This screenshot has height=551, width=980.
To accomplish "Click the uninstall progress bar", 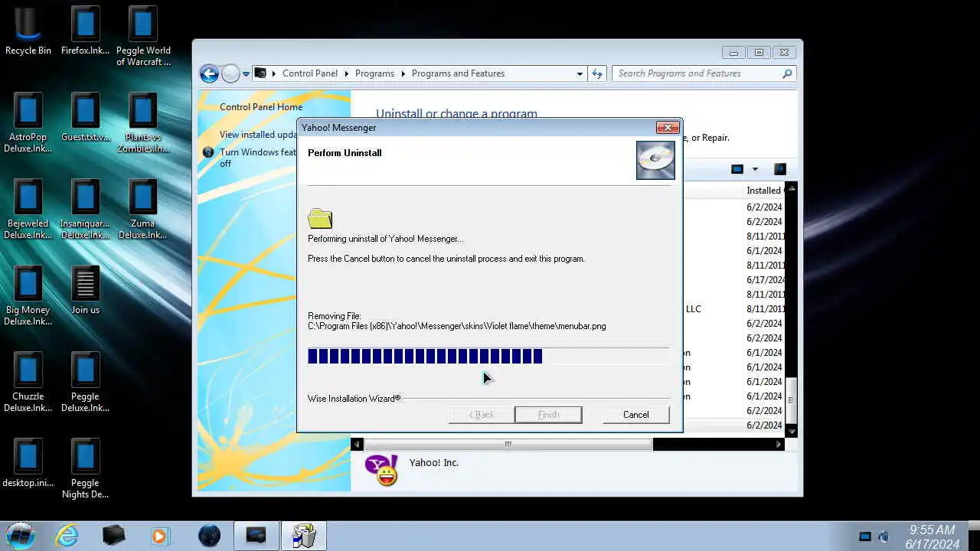I will coord(488,356).
